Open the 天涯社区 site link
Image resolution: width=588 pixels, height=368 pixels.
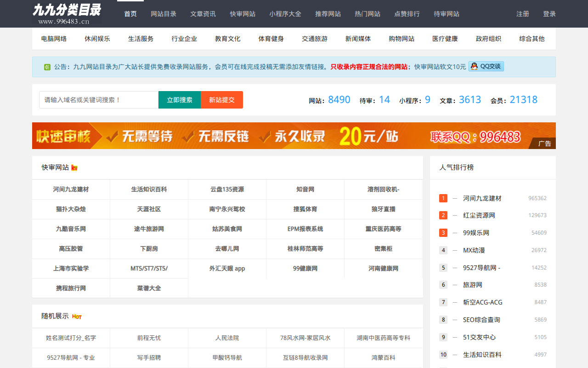149,209
